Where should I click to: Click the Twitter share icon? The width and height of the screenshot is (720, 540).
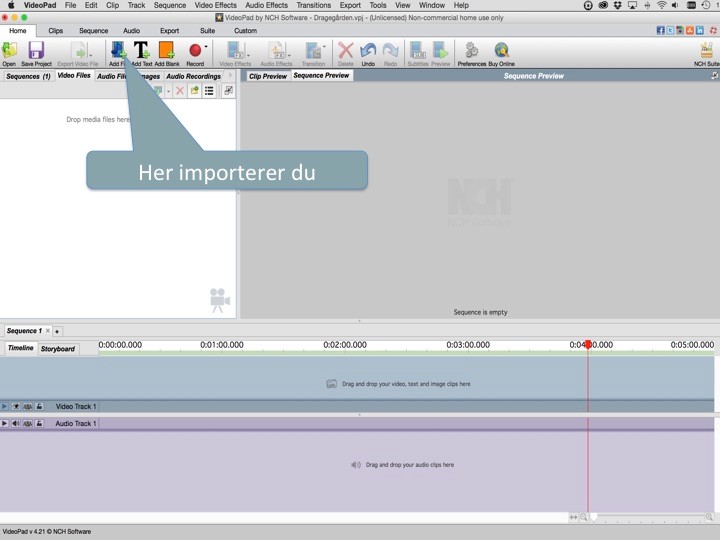[670, 30]
